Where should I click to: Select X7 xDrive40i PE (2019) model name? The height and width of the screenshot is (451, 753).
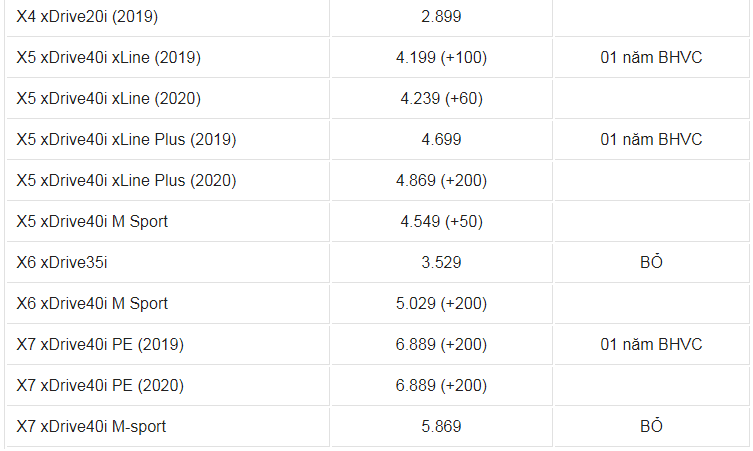100,344
